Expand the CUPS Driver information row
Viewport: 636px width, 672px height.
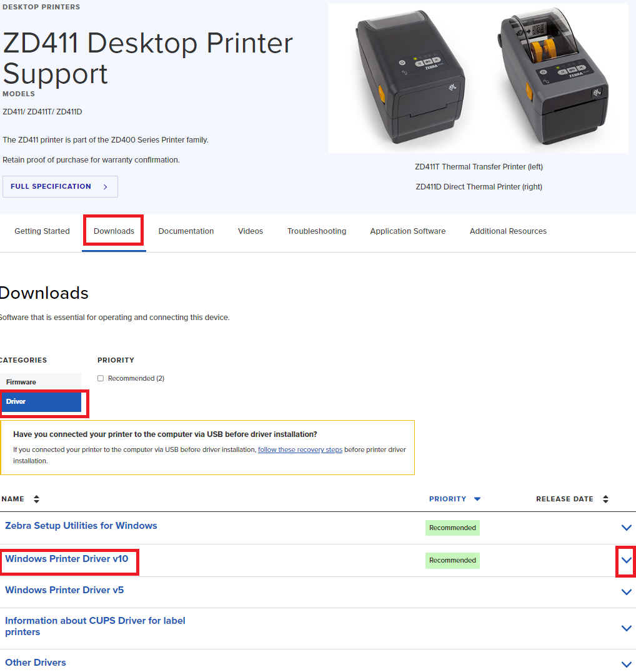point(626,628)
